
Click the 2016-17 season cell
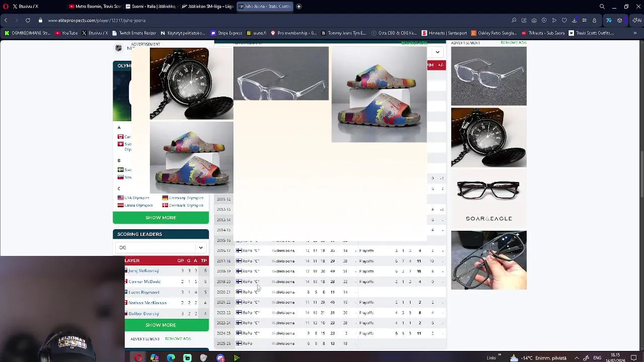pyautogui.click(x=223, y=250)
